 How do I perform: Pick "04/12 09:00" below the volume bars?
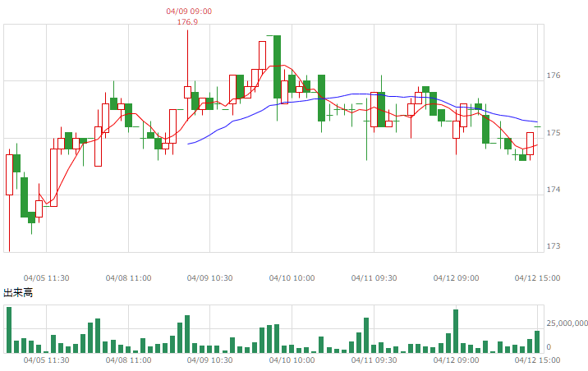click(456, 360)
